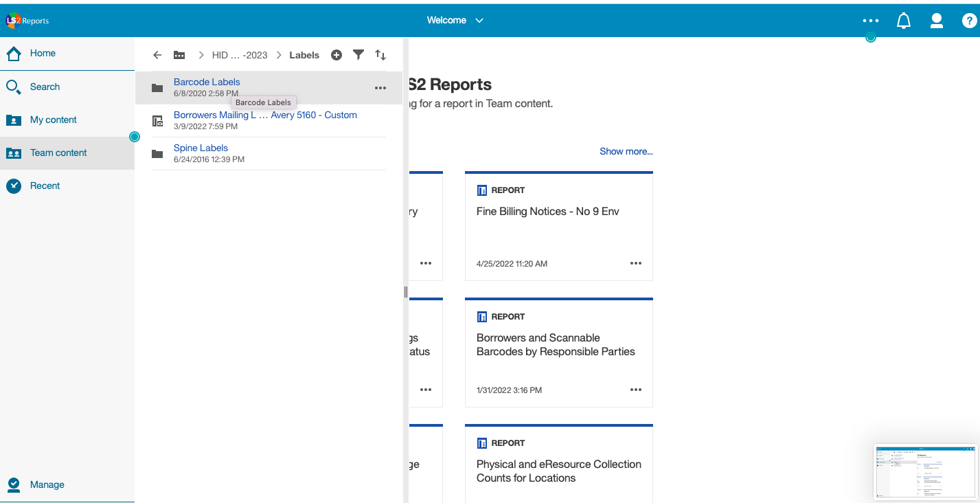Screen dimensions: 980x503
Task: Open Recent in the sidebar
Action: click(x=67, y=186)
